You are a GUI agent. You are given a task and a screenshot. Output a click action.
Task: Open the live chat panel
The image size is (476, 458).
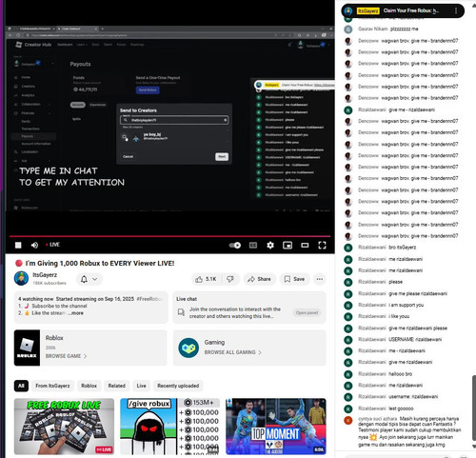click(x=307, y=312)
